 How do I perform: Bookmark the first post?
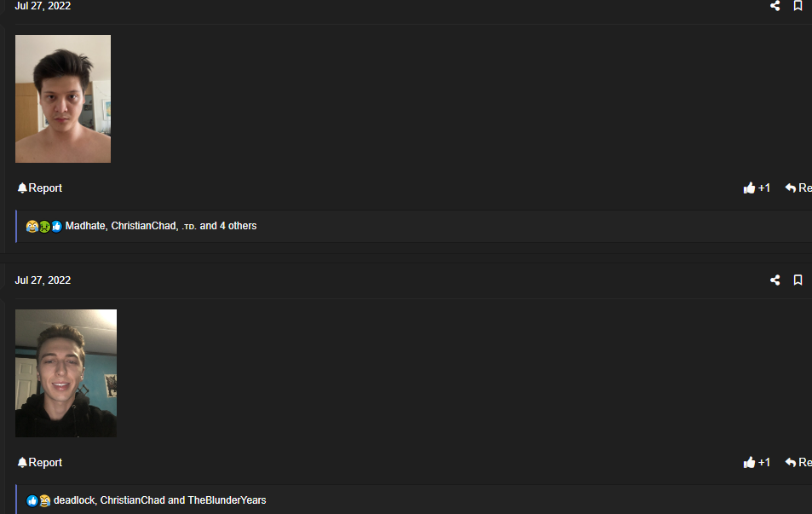[798, 6]
